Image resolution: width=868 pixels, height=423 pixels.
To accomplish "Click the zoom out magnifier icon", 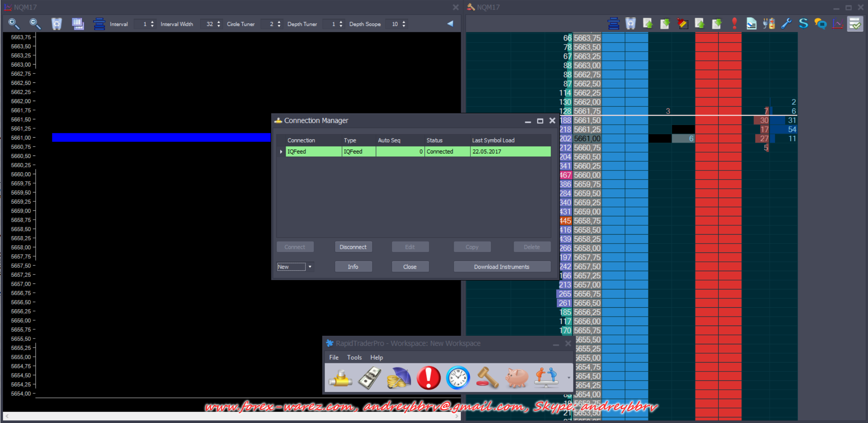I will coord(35,24).
